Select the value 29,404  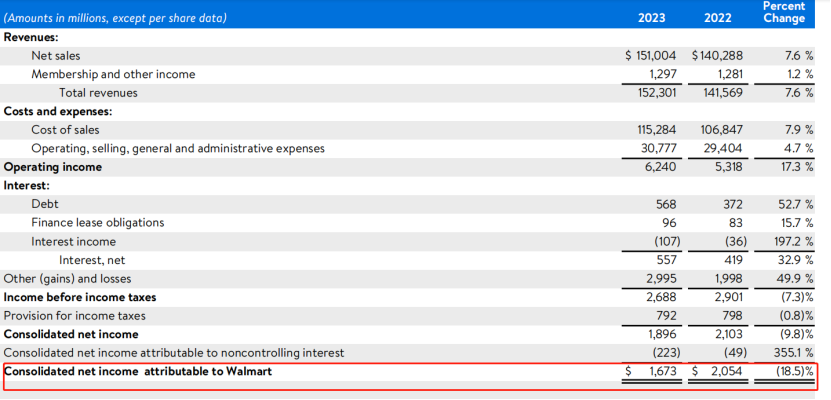pos(723,148)
